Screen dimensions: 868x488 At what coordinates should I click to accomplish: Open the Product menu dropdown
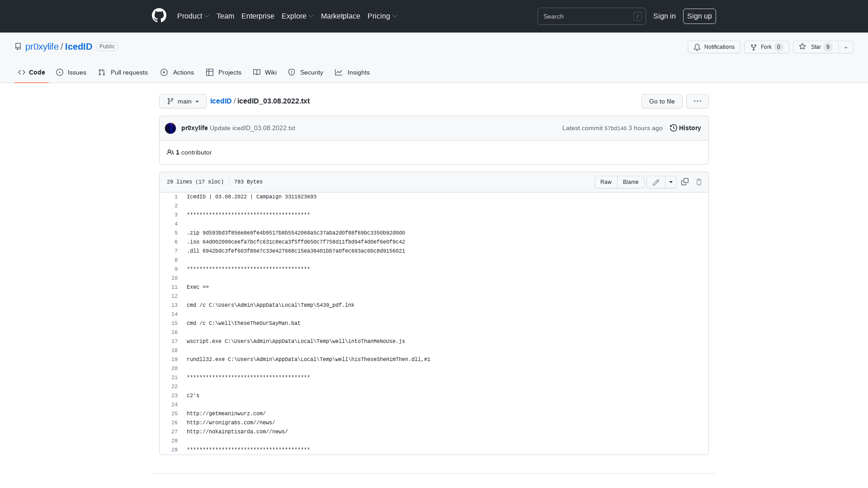coord(193,16)
